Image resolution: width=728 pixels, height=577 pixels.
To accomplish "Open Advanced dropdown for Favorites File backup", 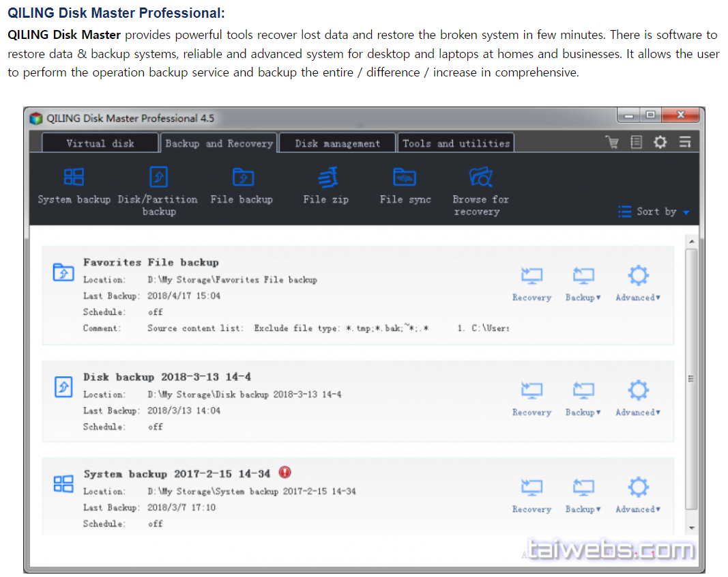I will [638, 284].
